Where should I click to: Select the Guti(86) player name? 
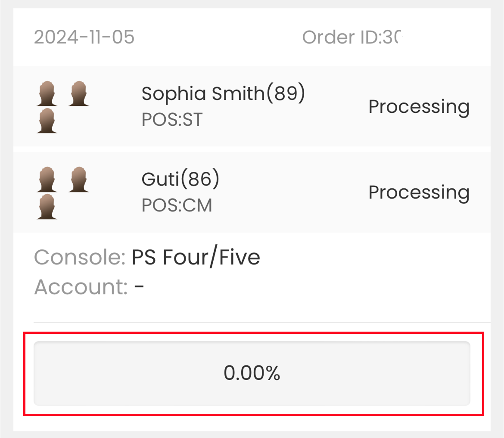tap(180, 179)
